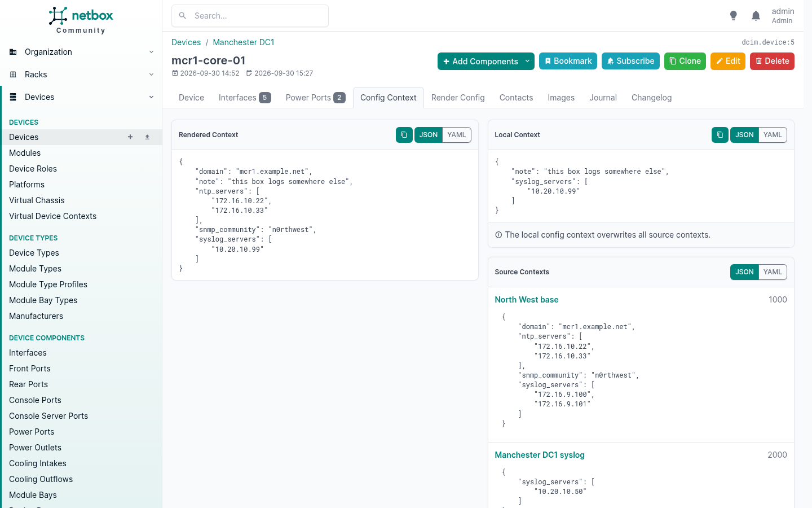Screen dimensions: 812x508
Task: Switch Rendered Context to YAML format
Action: point(456,135)
